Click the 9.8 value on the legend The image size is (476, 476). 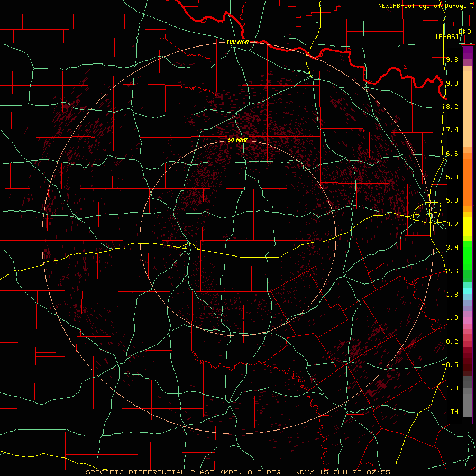tap(452, 59)
